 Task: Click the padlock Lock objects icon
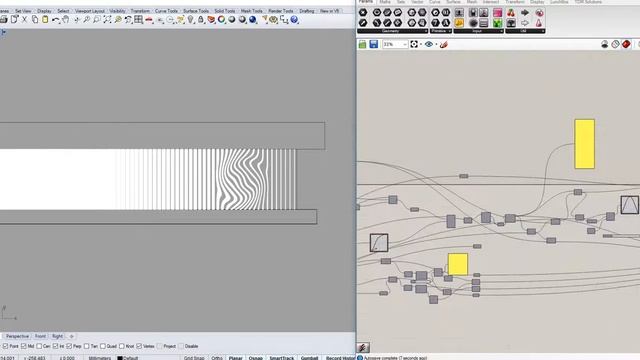(x=201, y=19)
